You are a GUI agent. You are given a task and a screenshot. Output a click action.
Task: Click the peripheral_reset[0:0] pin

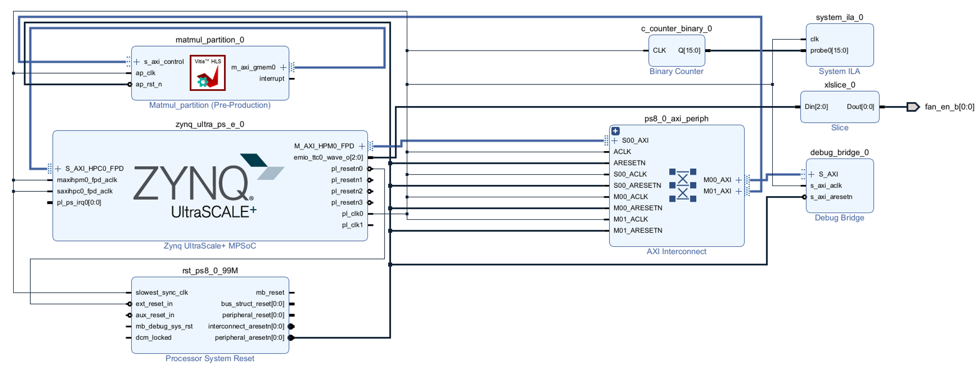[253, 315]
